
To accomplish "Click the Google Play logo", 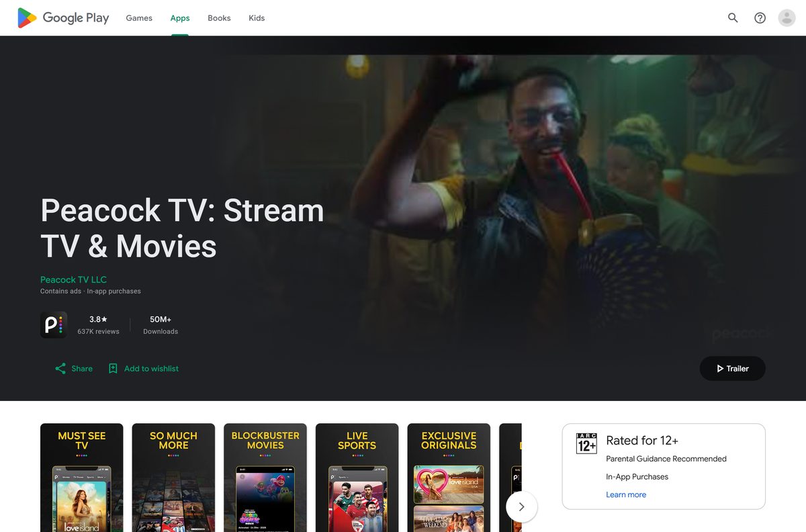I will coord(63,18).
